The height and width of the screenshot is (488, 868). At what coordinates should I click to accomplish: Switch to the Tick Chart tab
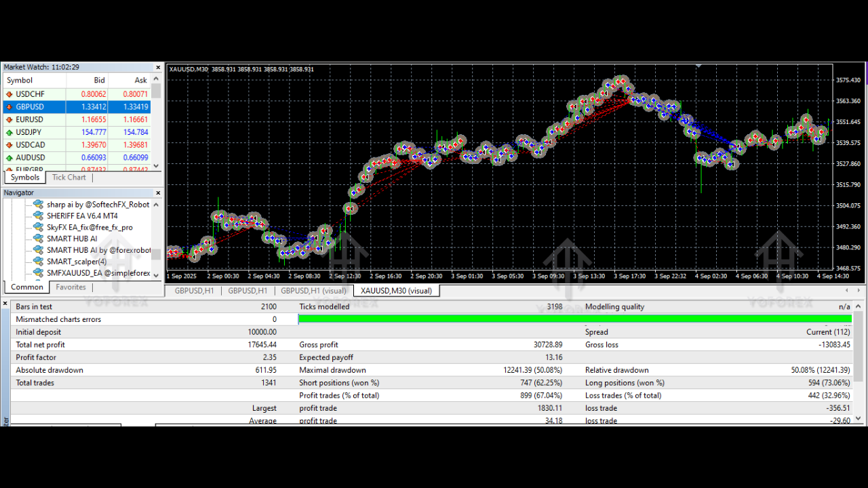[x=69, y=178]
